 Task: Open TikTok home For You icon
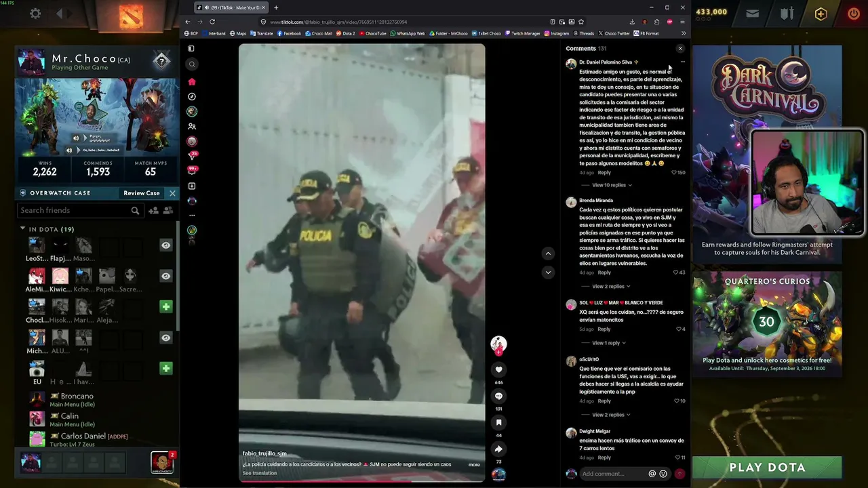(192, 81)
